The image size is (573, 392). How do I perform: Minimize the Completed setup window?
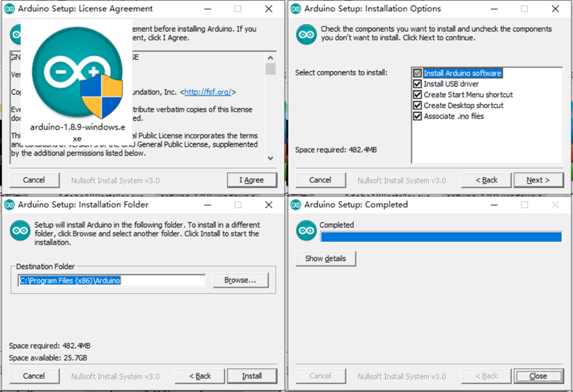tap(494, 205)
